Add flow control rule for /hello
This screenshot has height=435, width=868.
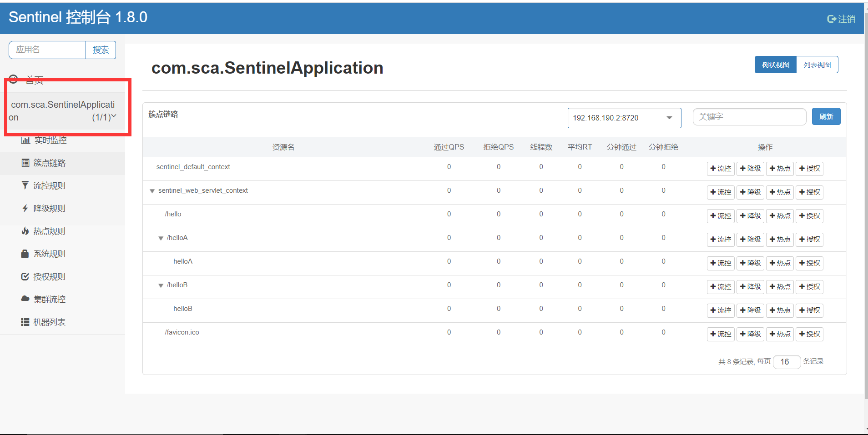721,216
